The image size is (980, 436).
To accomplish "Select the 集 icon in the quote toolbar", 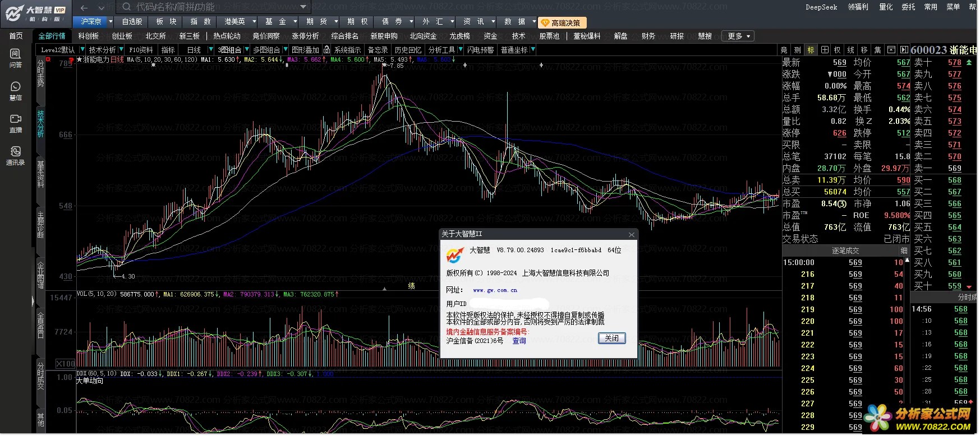I will 878,50.
